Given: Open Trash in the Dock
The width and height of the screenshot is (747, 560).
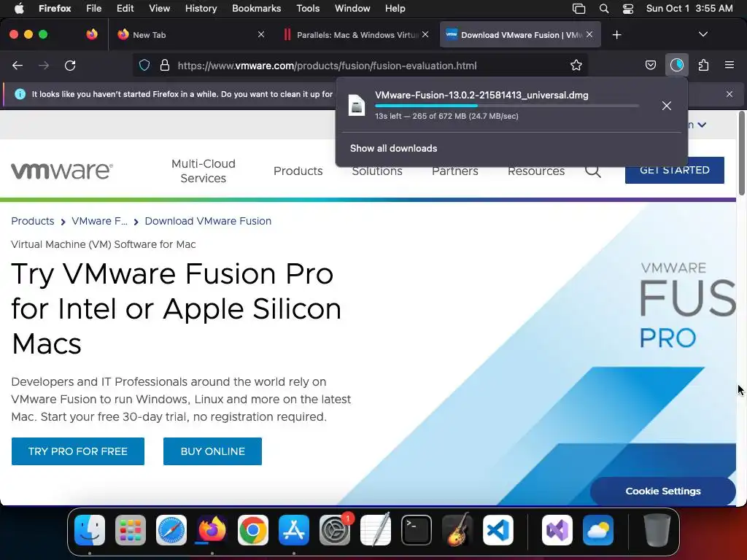Looking at the screenshot, I should (657, 530).
